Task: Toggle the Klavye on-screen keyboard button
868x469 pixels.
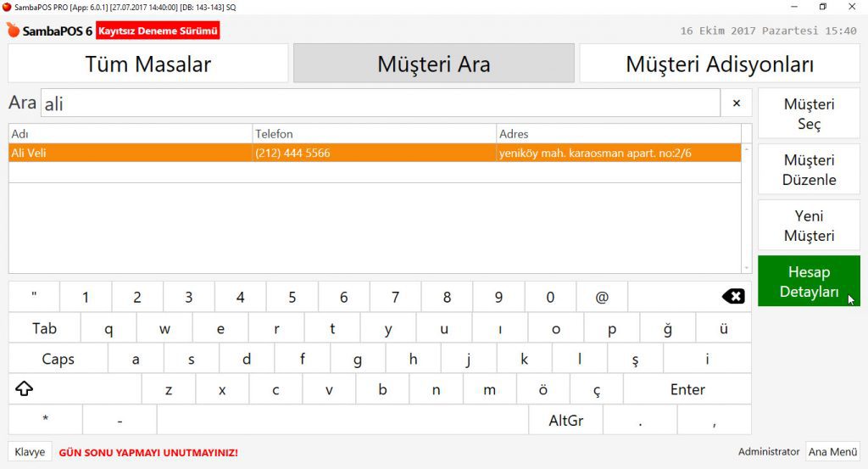Action: [30, 452]
